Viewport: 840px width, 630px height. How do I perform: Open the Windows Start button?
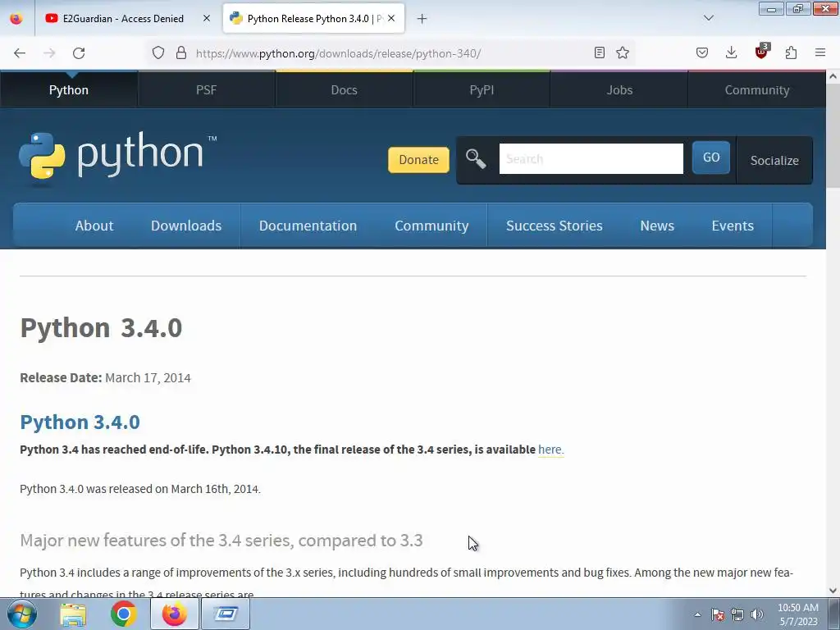[x=22, y=614]
